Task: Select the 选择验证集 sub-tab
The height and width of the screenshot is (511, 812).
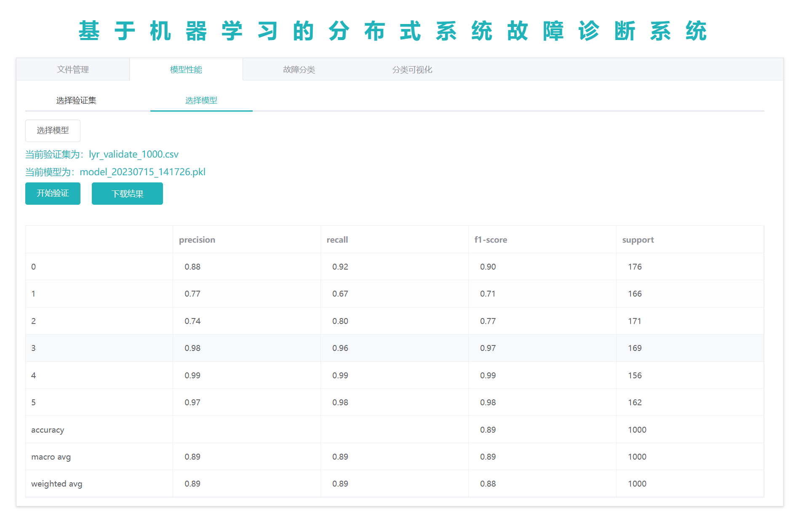Action: [x=76, y=100]
